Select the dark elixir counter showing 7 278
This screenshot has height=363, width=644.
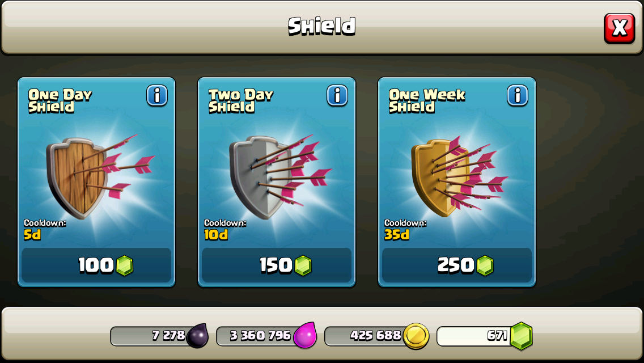[159, 336]
